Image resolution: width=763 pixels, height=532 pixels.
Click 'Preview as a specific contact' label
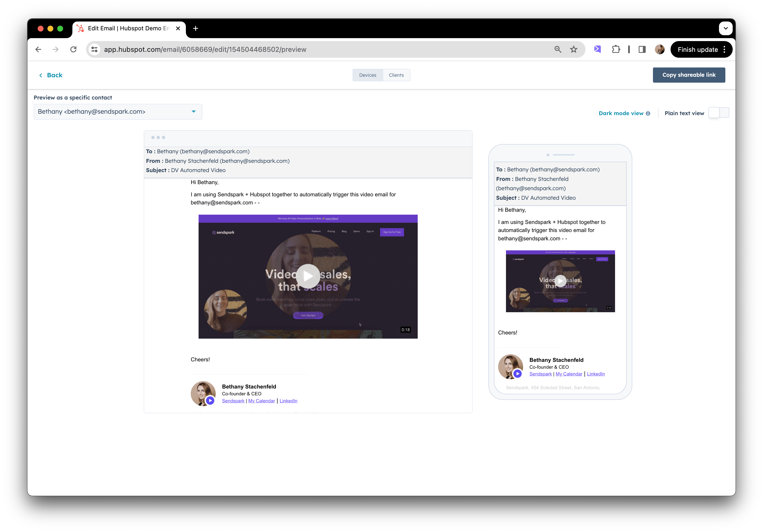click(x=73, y=98)
